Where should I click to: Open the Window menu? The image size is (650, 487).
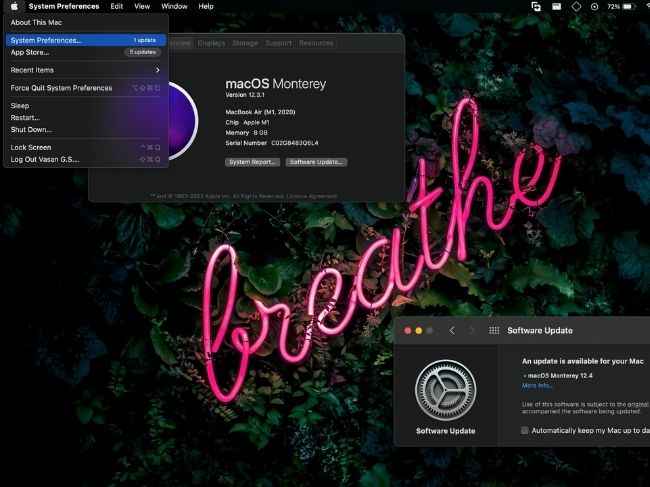point(174,7)
